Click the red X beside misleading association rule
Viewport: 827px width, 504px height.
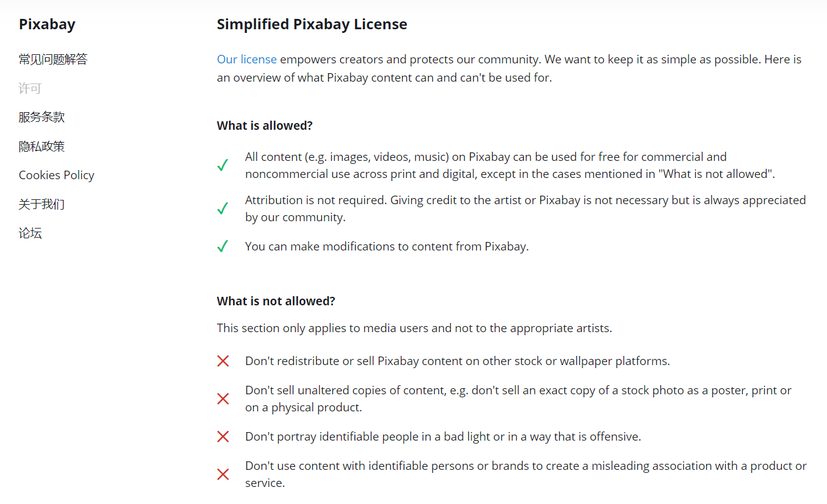[223, 475]
